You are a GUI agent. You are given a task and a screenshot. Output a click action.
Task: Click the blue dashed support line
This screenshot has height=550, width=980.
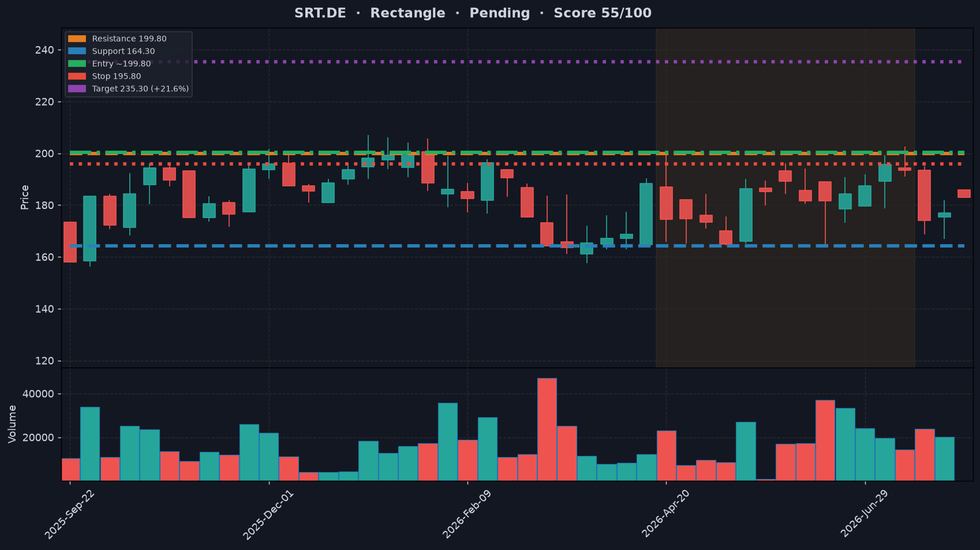tap(517, 246)
